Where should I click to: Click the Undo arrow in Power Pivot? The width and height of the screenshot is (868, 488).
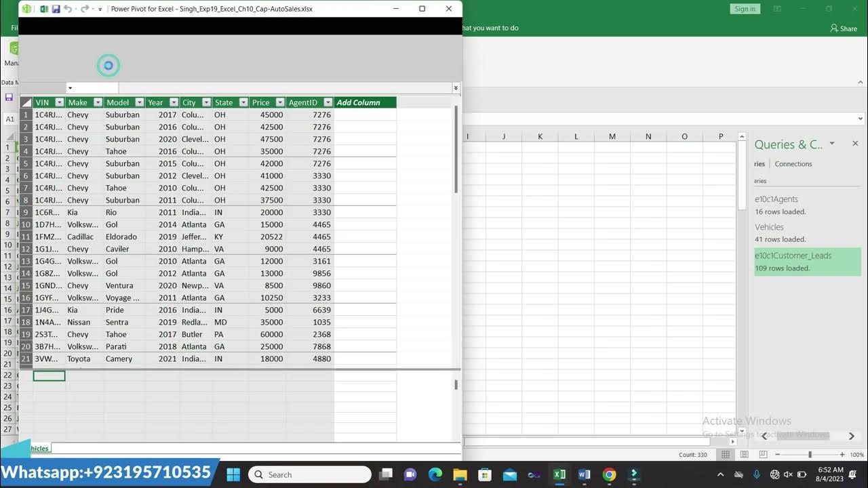(x=68, y=9)
